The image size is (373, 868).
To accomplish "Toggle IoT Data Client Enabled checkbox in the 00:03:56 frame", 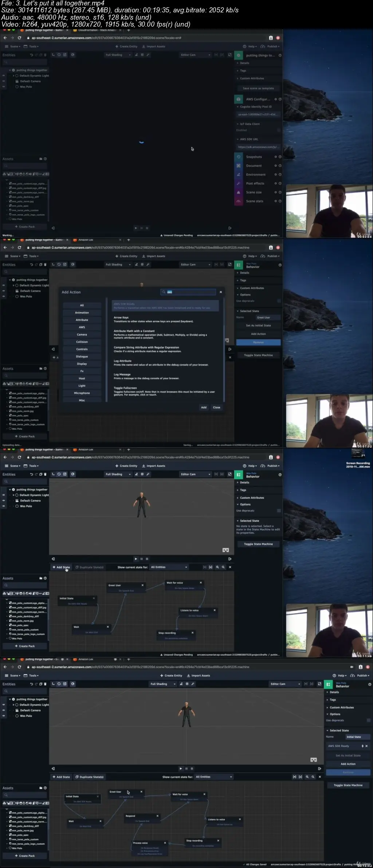I will (279, 130).
